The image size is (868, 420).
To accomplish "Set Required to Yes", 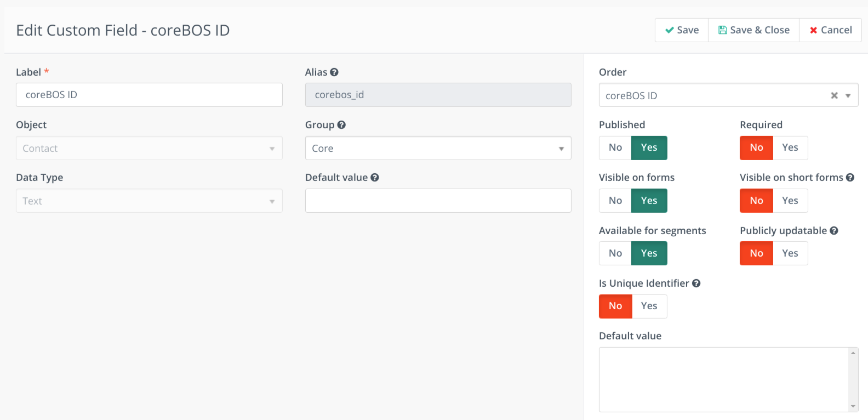I will pyautogui.click(x=790, y=147).
